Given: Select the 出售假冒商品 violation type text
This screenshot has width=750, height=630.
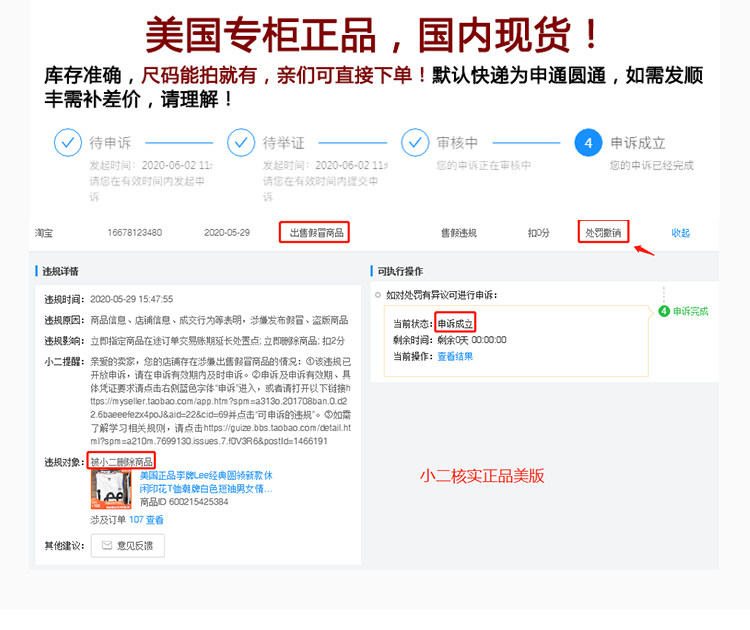Looking at the screenshot, I should (x=316, y=233).
